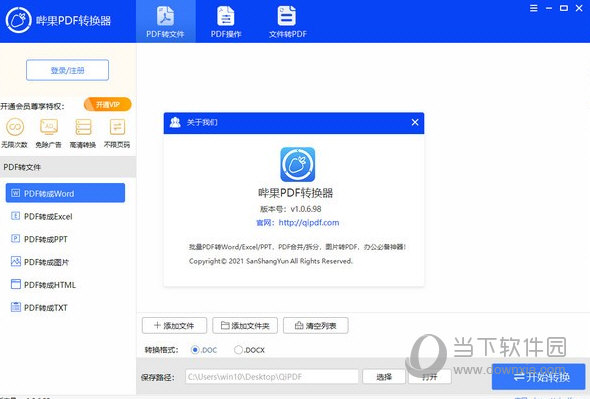The image size is (590, 399).
Task: Click the 免除广告 AD icon
Action: 49,127
